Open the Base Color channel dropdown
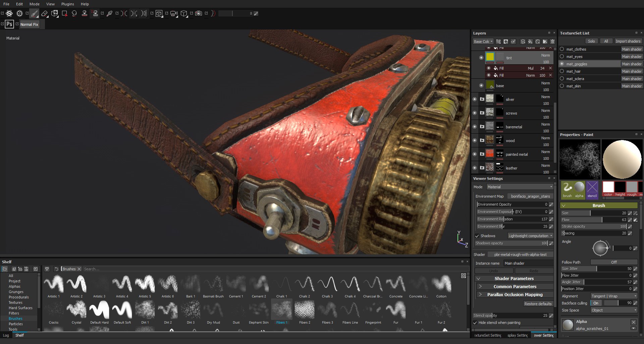Image resolution: width=644 pixels, height=344 pixels. coord(483,42)
